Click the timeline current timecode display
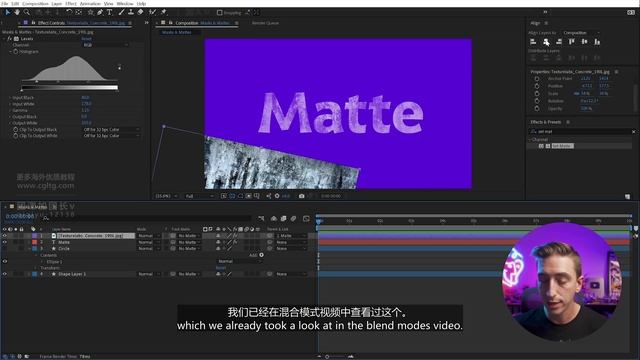The height and width of the screenshot is (360, 640). pos(20,216)
